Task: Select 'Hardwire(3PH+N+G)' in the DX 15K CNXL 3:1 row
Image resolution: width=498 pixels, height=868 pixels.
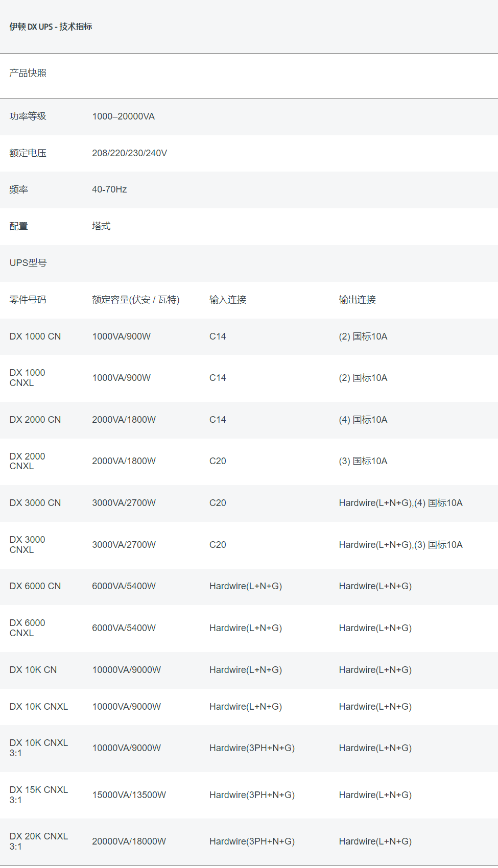Action: coord(252,795)
